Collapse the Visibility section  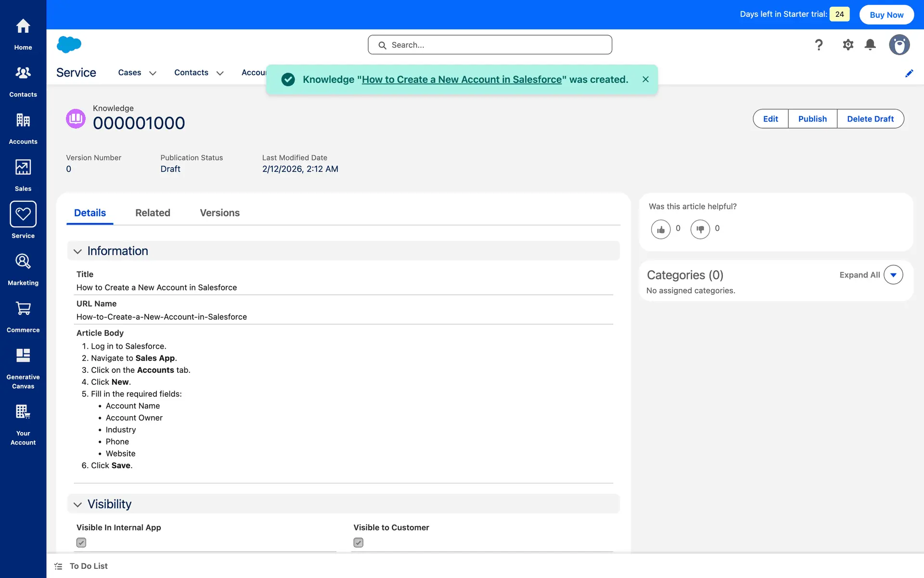(77, 504)
